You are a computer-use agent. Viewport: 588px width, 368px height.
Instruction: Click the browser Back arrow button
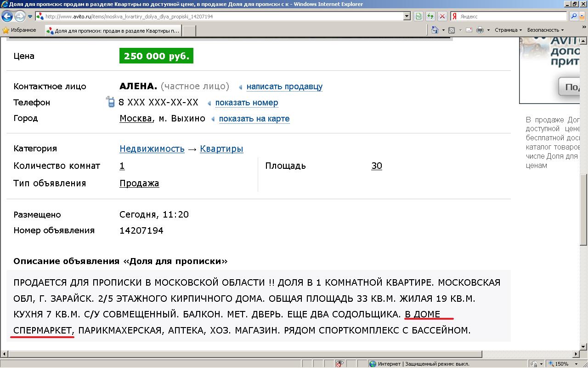7,17
